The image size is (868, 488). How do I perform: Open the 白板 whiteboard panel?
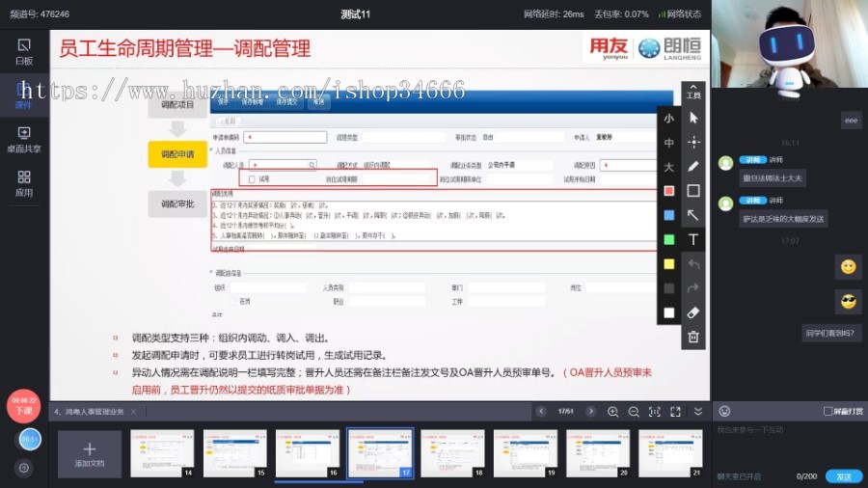[x=24, y=51]
